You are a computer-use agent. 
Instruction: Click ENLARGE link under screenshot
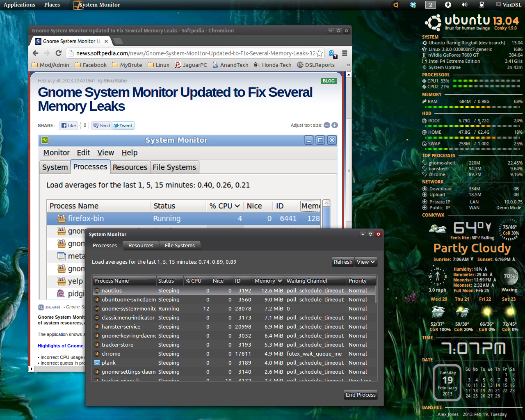[x=50, y=307]
